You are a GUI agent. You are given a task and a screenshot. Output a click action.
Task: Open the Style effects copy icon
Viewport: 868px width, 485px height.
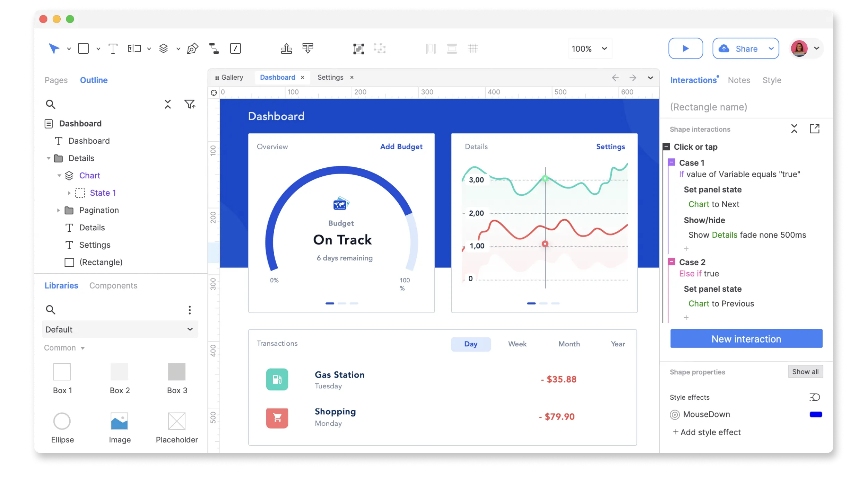tap(815, 397)
